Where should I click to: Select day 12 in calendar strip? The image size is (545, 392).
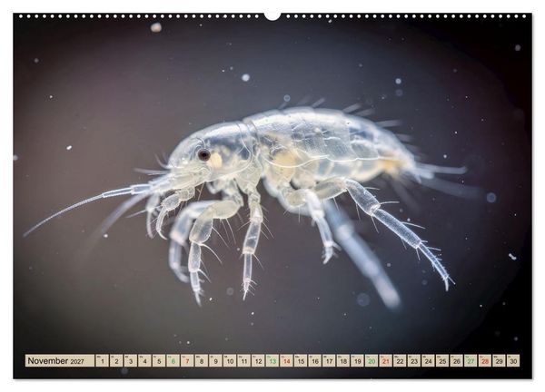(x=258, y=361)
